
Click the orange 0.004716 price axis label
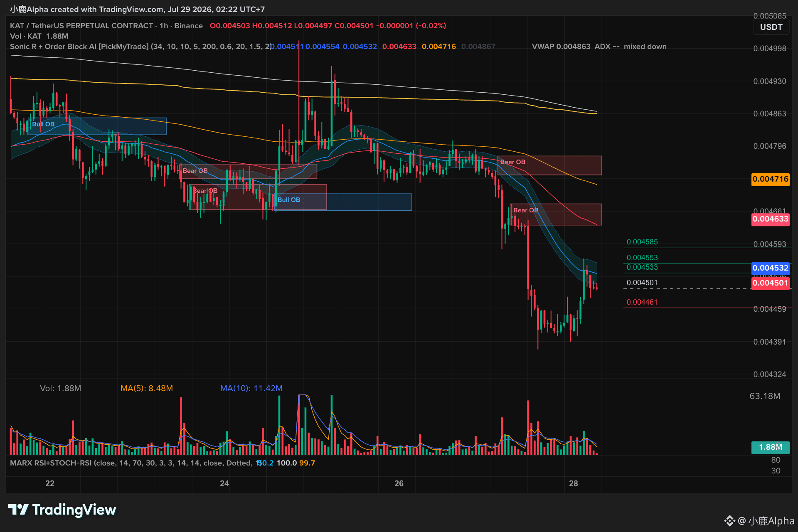tap(770, 180)
